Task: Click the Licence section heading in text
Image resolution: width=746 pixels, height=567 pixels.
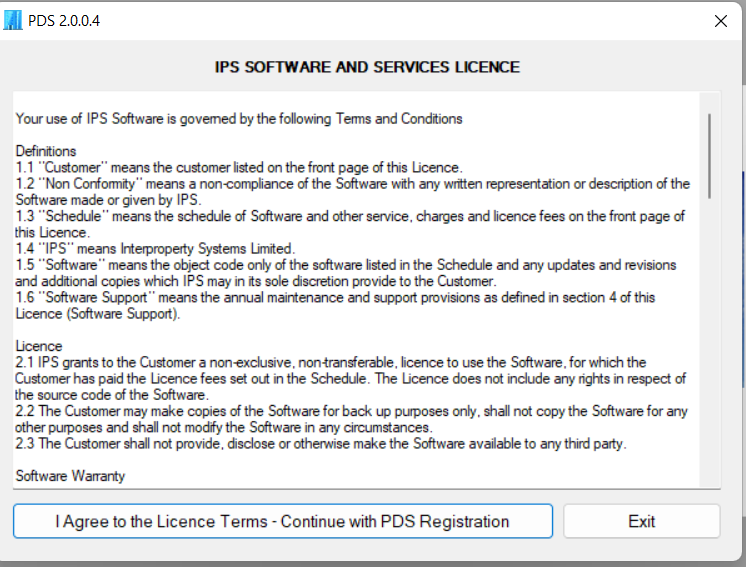Action: click(38, 346)
